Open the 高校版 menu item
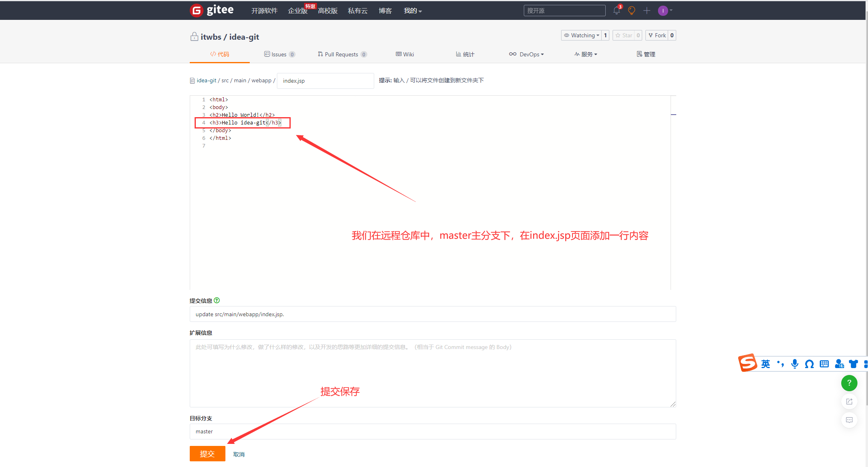The width and height of the screenshot is (868, 467). point(328,11)
